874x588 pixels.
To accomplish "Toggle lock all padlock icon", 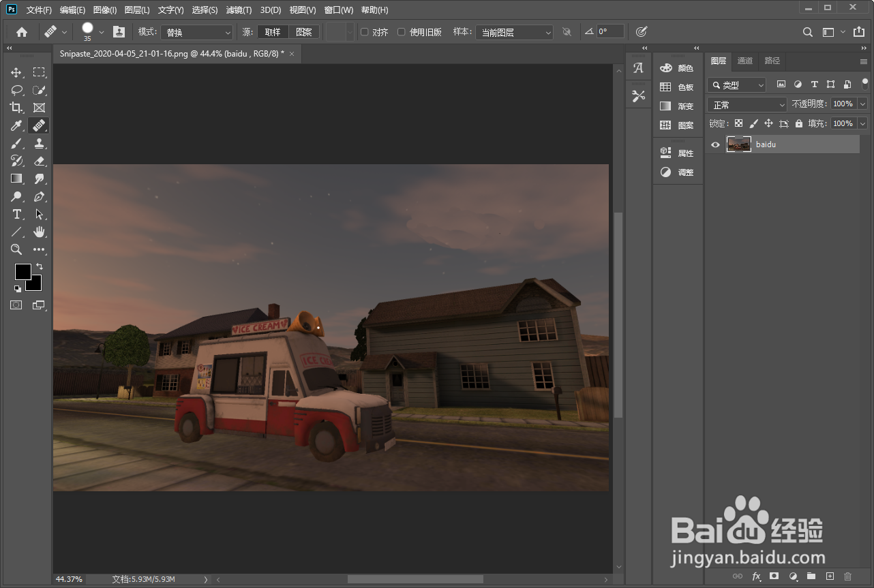I will tap(799, 123).
